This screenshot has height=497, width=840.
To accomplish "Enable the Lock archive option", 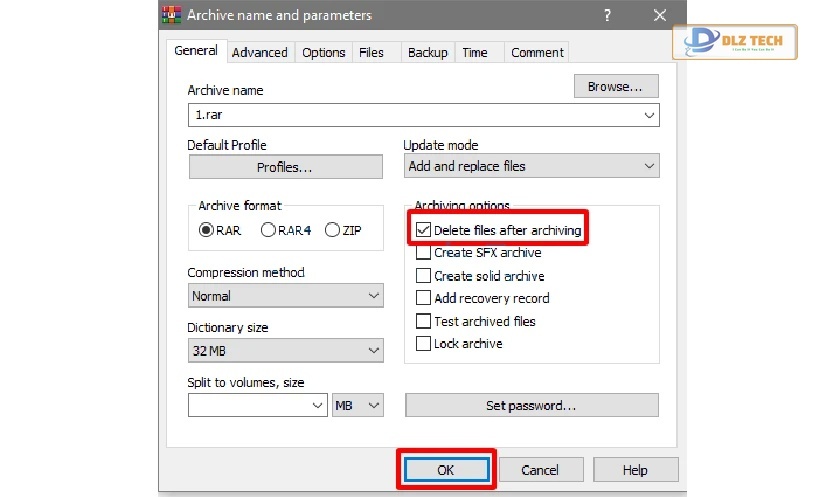I will pos(423,343).
